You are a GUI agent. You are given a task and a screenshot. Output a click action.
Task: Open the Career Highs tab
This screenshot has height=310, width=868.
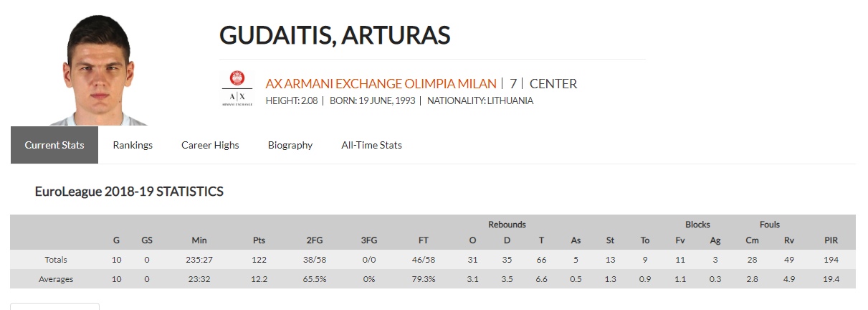(210, 145)
